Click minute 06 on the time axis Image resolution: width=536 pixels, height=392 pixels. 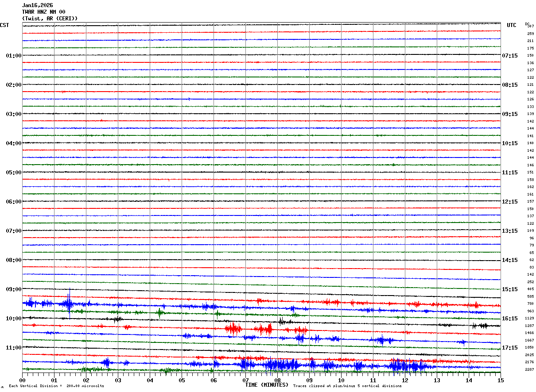[214, 380]
